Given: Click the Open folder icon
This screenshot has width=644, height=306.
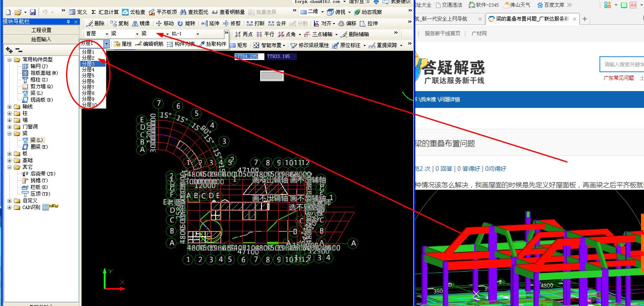Looking at the screenshot, I should (18, 12).
